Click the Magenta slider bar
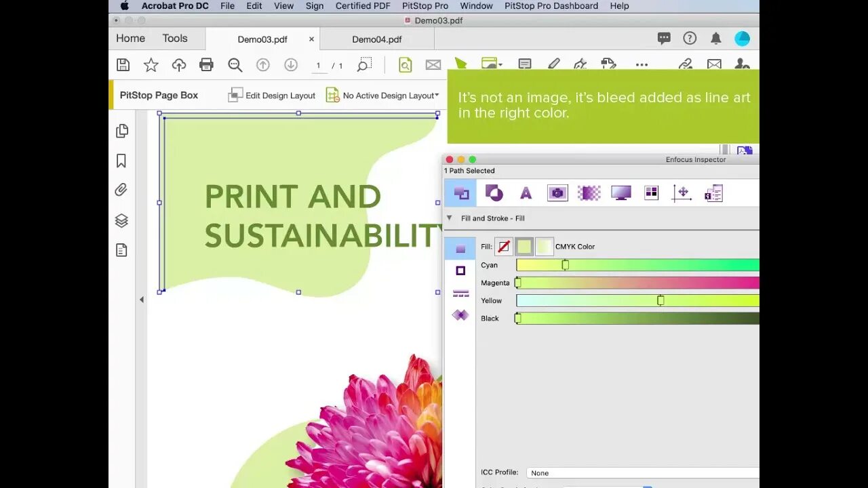The width and height of the screenshot is (868, 488). [637, 283]
